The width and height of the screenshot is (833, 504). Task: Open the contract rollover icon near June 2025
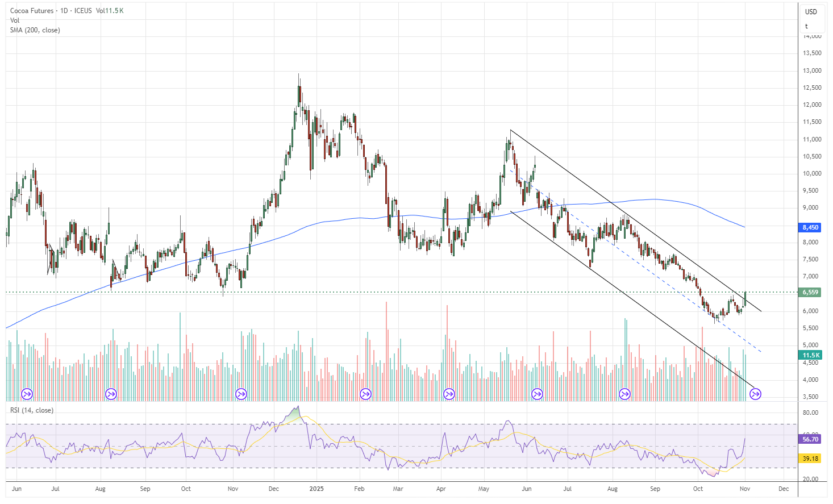coord(537,394)
